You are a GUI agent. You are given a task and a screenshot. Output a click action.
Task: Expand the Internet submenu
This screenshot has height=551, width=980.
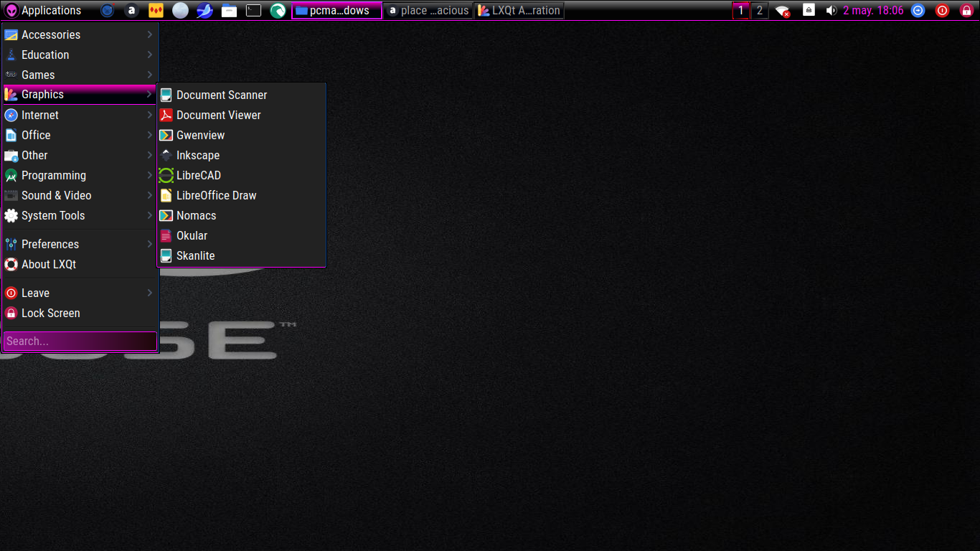[x=80, y=115]
